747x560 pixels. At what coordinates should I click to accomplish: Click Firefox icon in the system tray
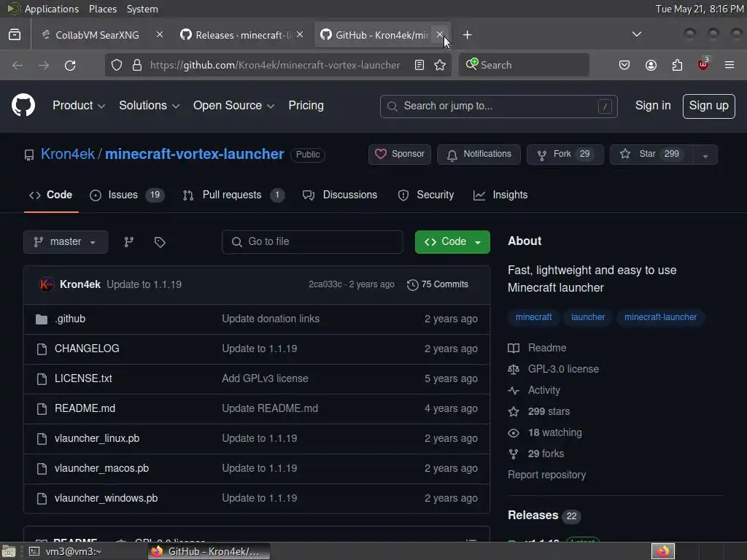pyautogui.click(x=662, y=551)
